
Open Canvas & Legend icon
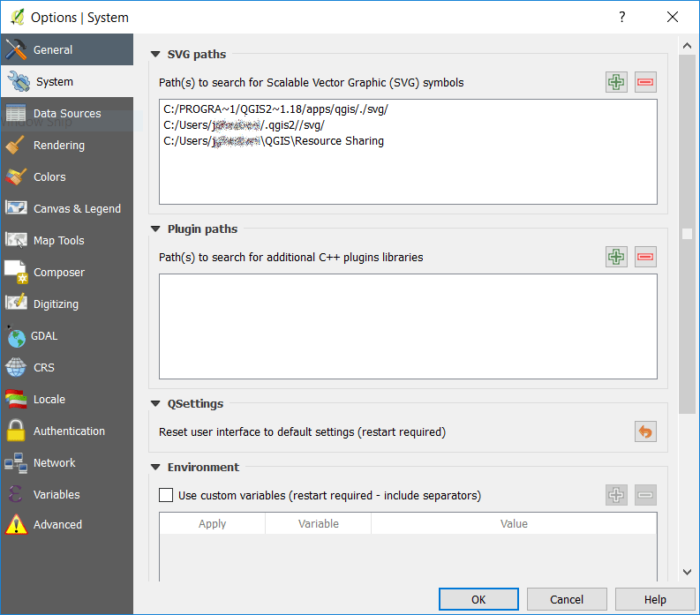[x=16, y=208]
